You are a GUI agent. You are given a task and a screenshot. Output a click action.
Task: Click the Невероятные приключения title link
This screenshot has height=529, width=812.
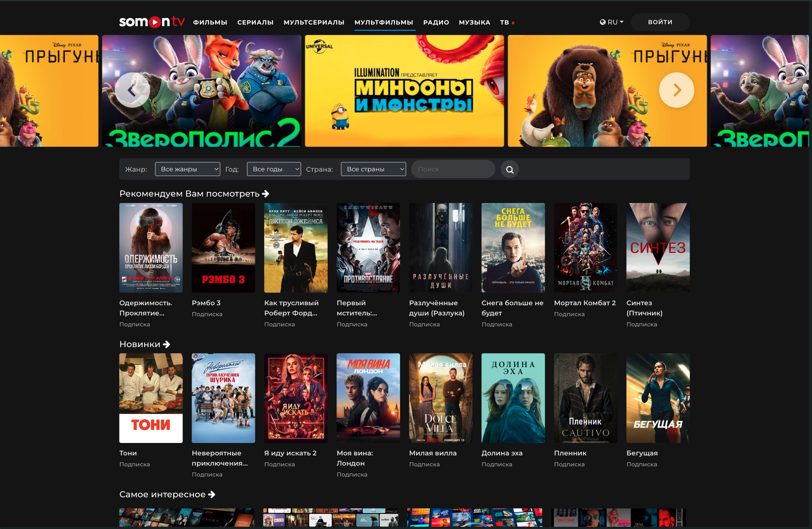[220, 458]
